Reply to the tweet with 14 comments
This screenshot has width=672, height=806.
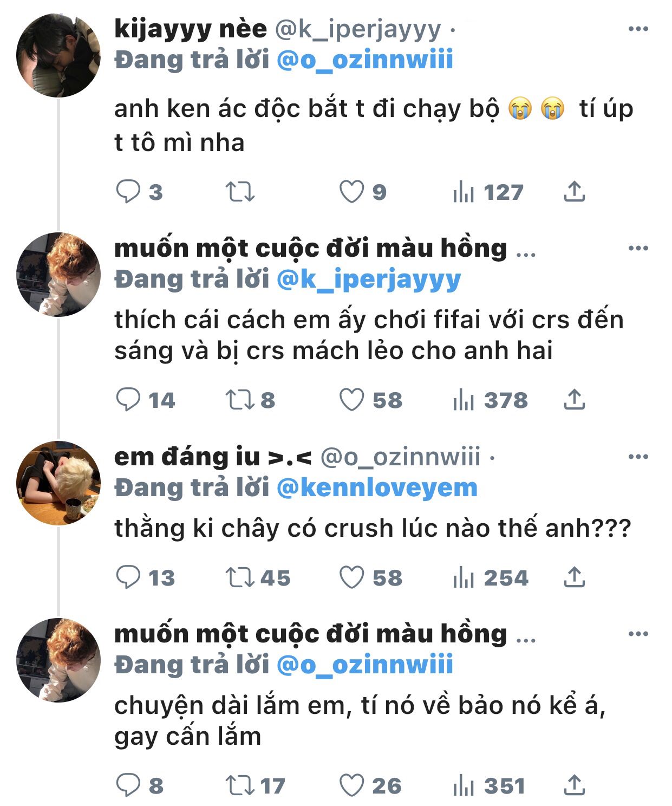[x=128, y=400]
